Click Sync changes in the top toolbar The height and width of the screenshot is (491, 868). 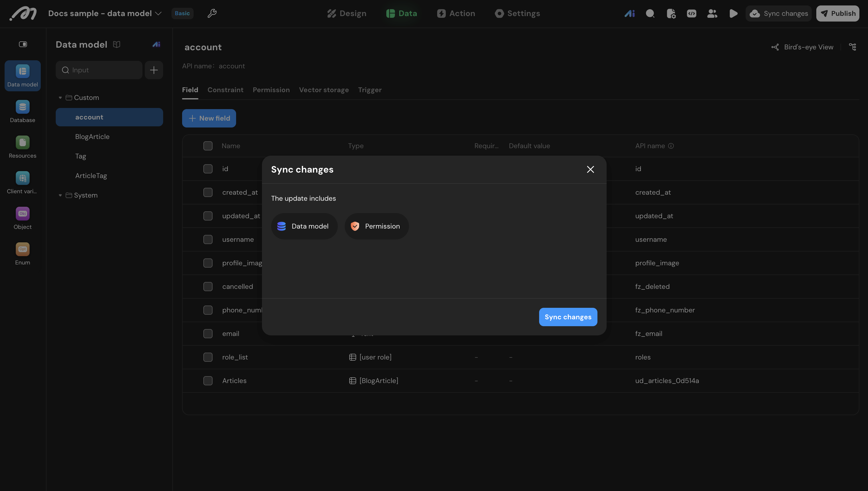779,13
